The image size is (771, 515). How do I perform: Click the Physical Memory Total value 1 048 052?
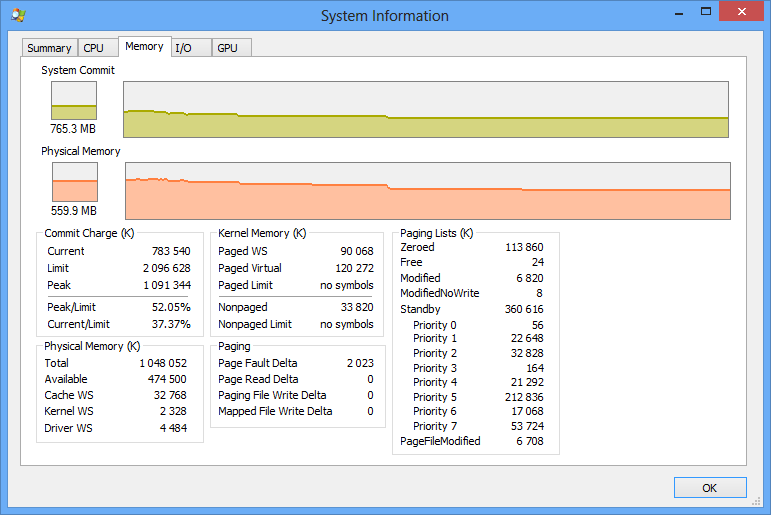point(163,363)
